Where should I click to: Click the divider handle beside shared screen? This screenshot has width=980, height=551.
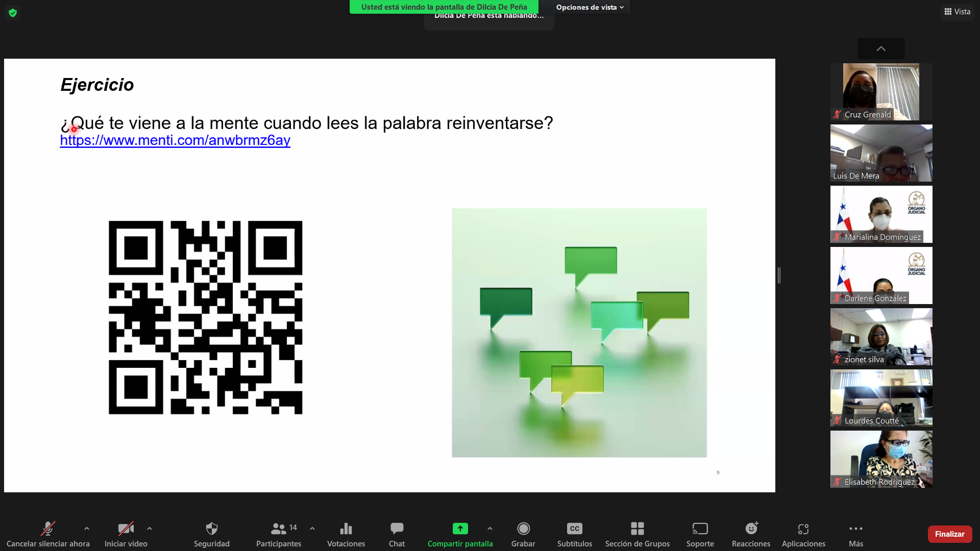[x=779, y=275]
